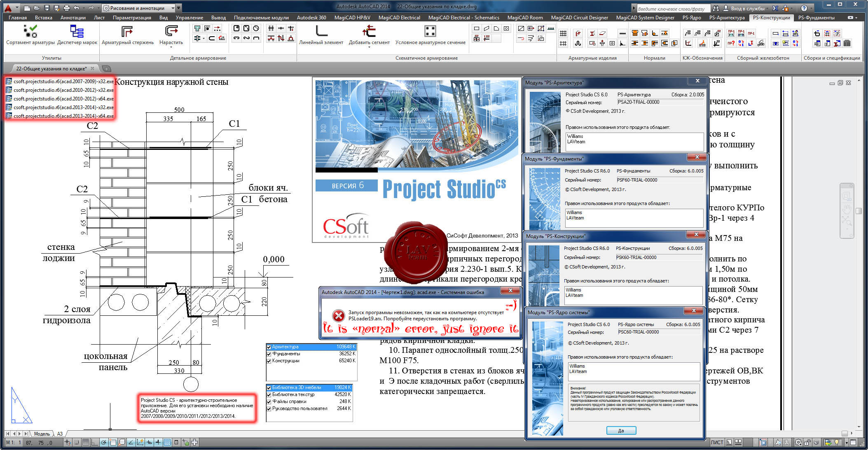The width and height of the screenshot is (868, 450).
Task: Click the rectangle section icon in Схематичное армирование
Action: 476,28
